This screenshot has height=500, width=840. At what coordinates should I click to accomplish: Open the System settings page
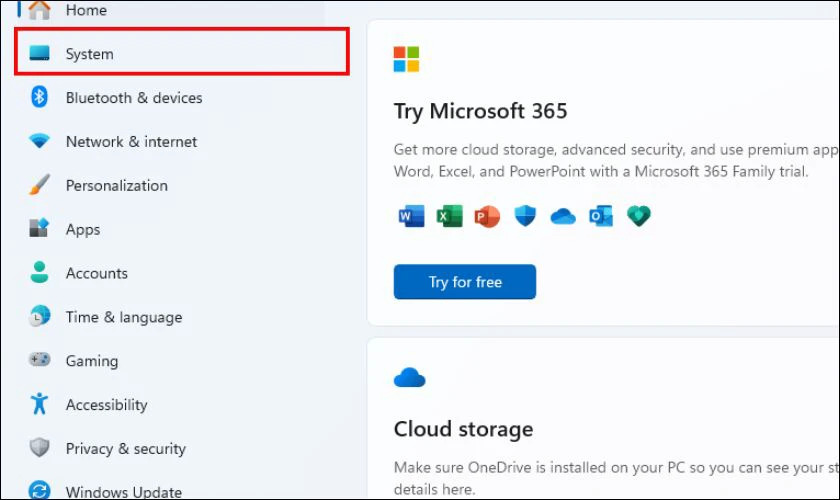tap(90, 54)
